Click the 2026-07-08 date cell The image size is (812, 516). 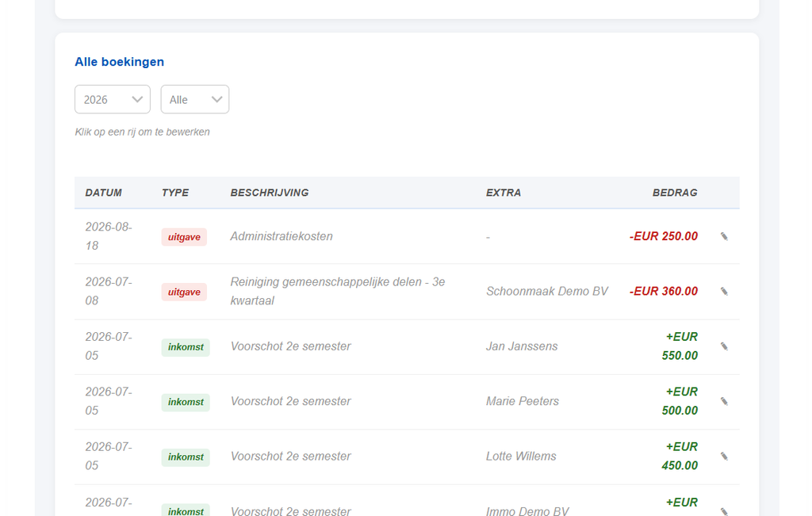point(109,292)
